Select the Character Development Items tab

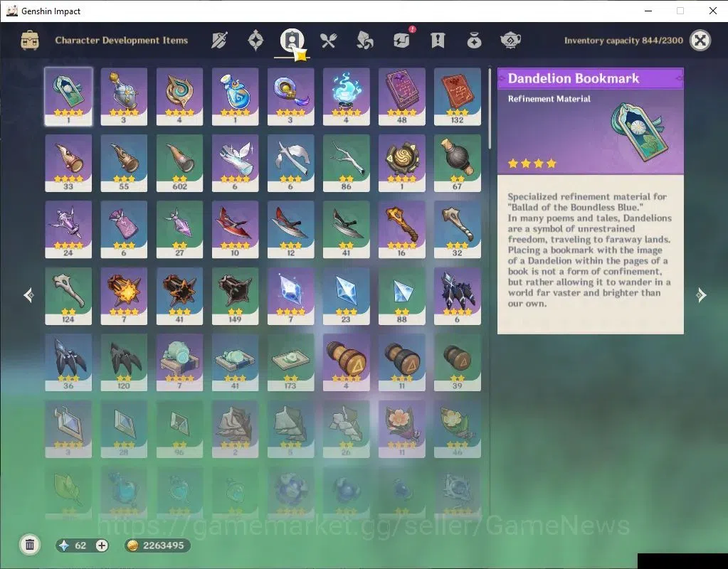point(292,41)
